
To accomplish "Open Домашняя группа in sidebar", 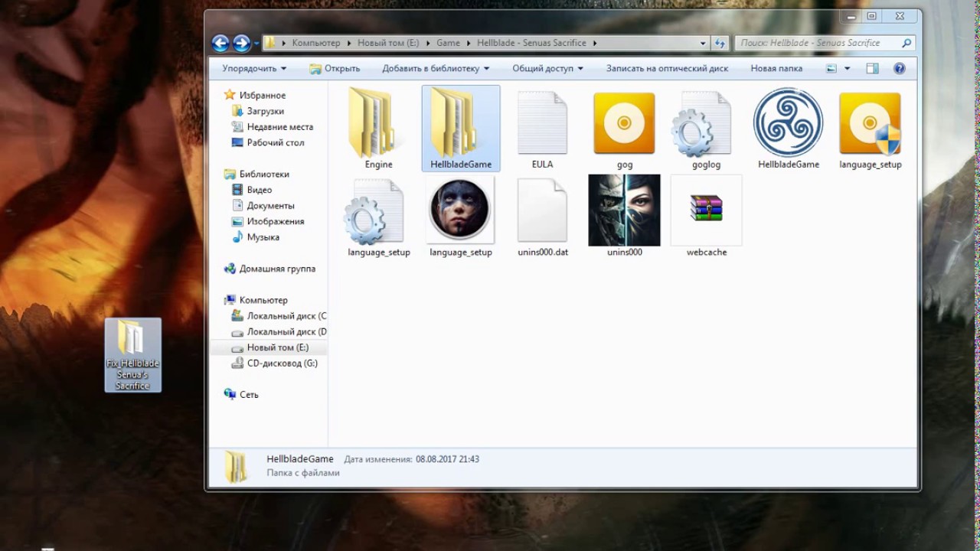I will click(277, 269).
